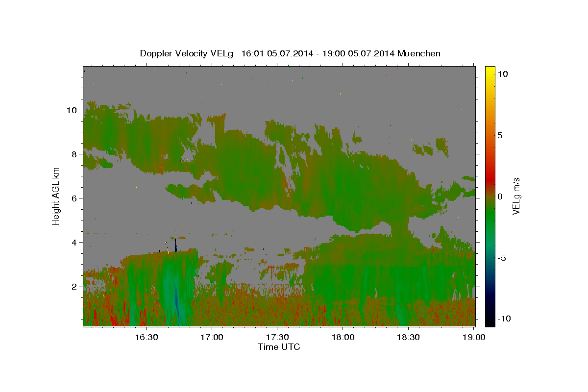The image size is (588, 392).
Task: Click the colorbar value -5
Action: click(502, 258)
